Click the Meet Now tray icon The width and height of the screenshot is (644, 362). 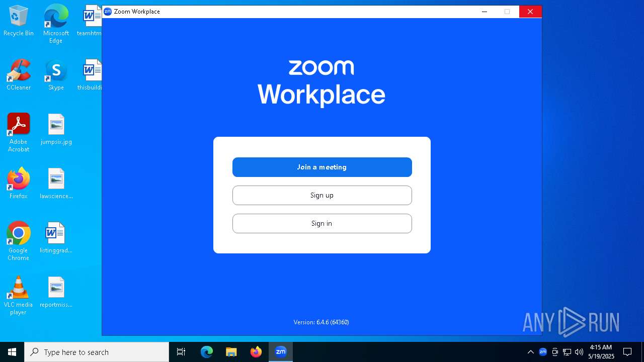pyautogui.click(x=555, y=352)
